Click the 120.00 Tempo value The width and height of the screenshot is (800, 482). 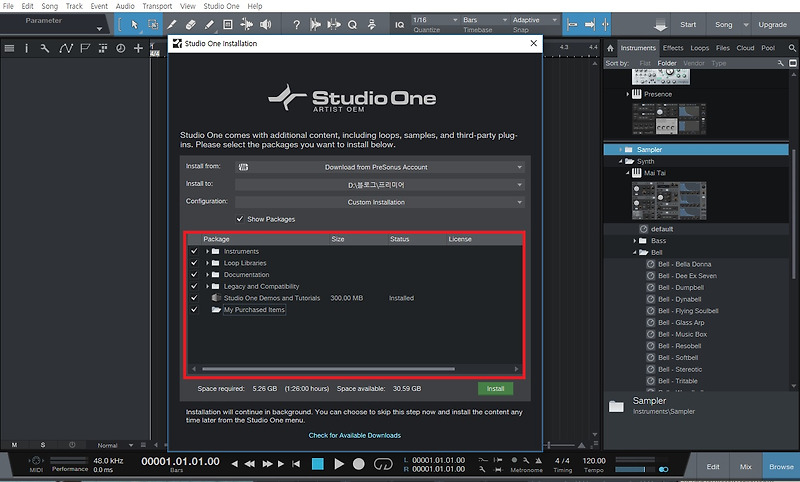(x=594, y=461)
